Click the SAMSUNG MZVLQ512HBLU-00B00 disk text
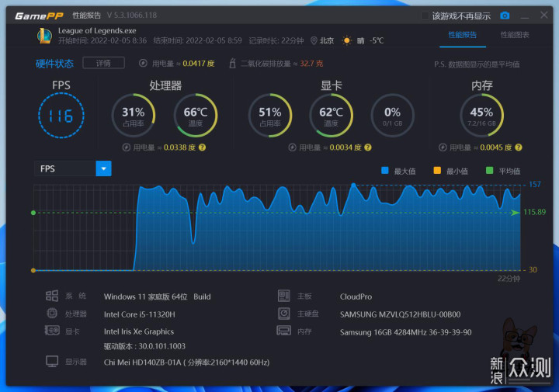Viewport: 559px width, 392px height. 400,314
